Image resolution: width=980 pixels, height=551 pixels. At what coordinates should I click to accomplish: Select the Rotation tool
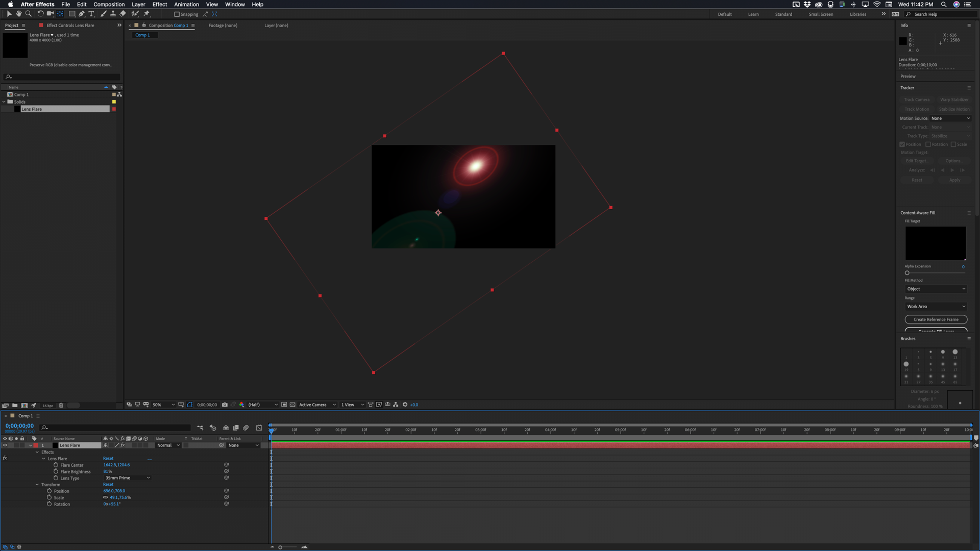(x=40, y=14)
